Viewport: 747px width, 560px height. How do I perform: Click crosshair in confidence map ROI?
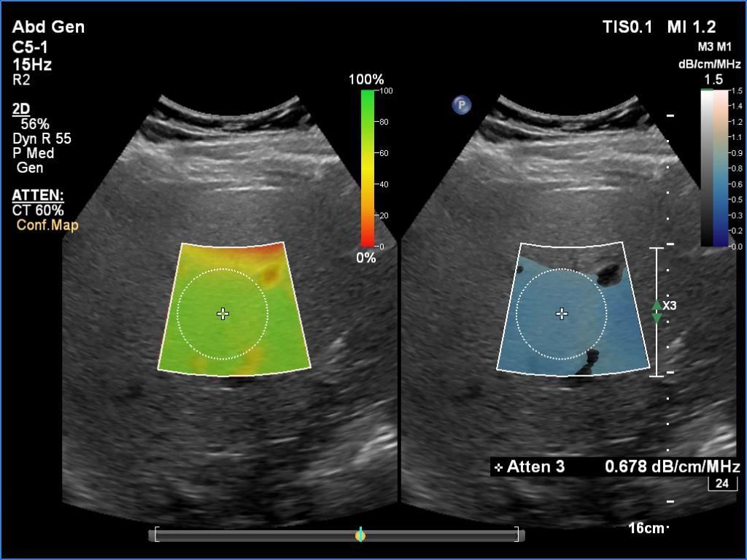[x=223, y=314]
